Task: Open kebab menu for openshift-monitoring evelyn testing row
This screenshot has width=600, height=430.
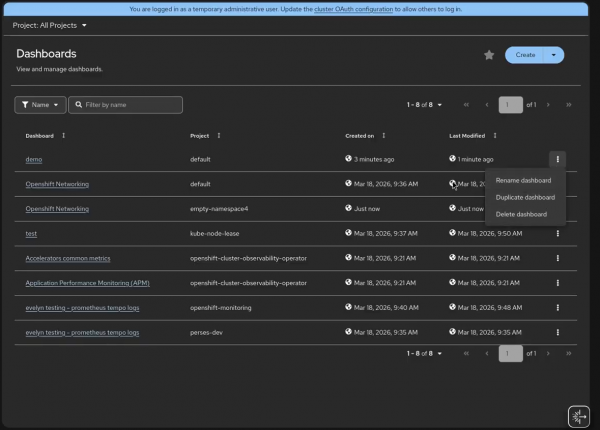Action: (x=558, y=308)
